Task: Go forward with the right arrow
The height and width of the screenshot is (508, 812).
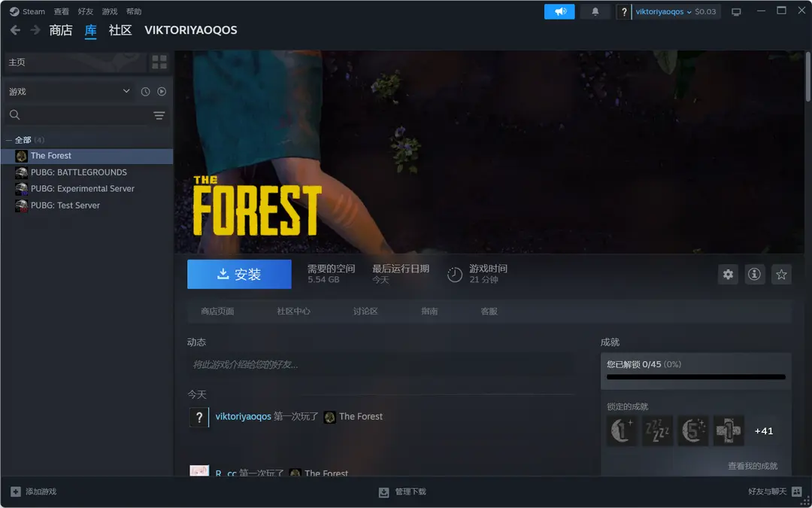Action: pos(35,30)
